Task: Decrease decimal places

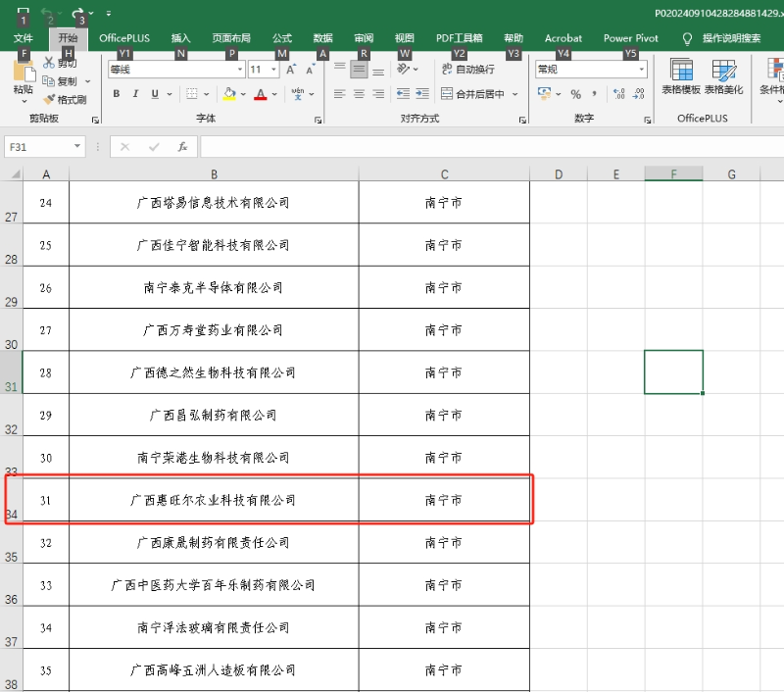Action: (639, 93)
